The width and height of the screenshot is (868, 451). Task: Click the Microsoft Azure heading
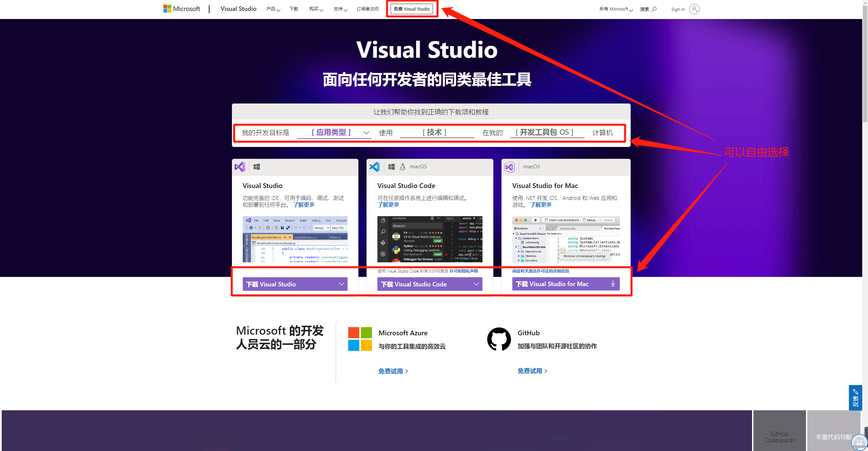coord(403,333)
